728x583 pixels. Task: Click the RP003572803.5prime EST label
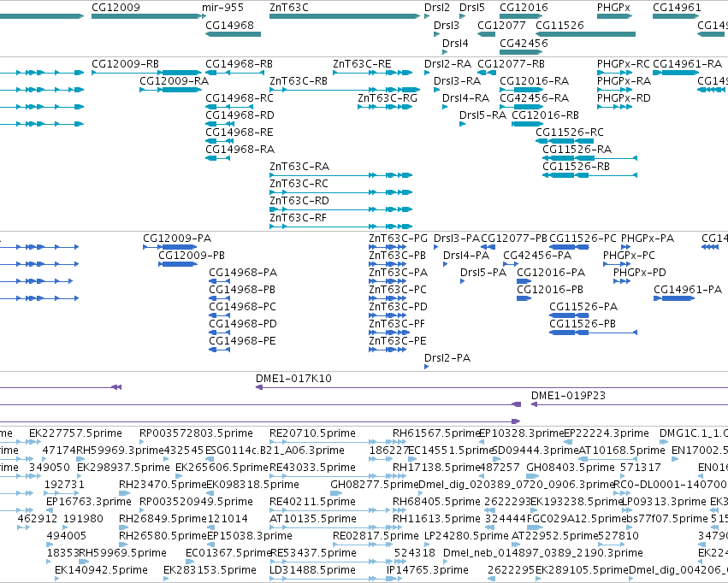[x=197, y=433]
